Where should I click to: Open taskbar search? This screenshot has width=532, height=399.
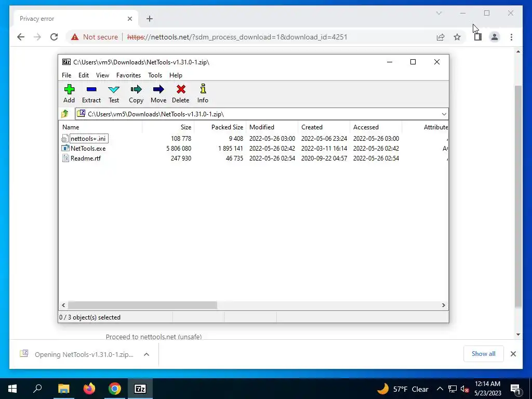(37, 389)
